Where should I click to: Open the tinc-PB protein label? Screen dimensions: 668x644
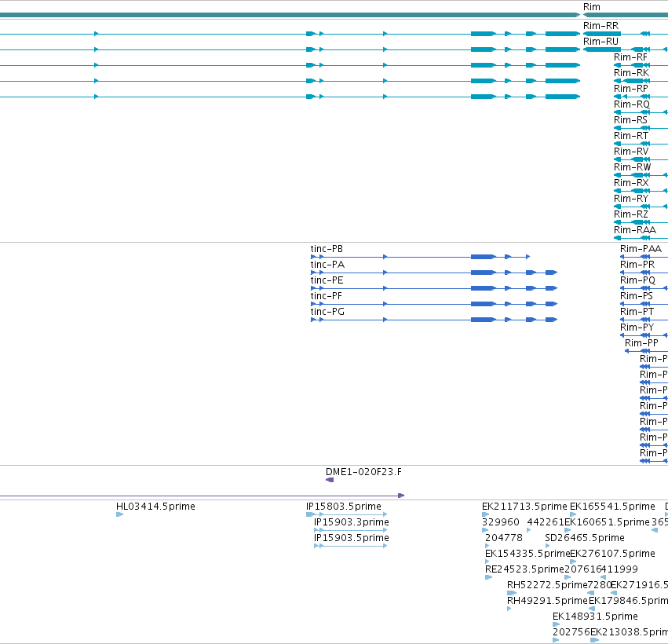pyautogui.click(x=327, y=249)
